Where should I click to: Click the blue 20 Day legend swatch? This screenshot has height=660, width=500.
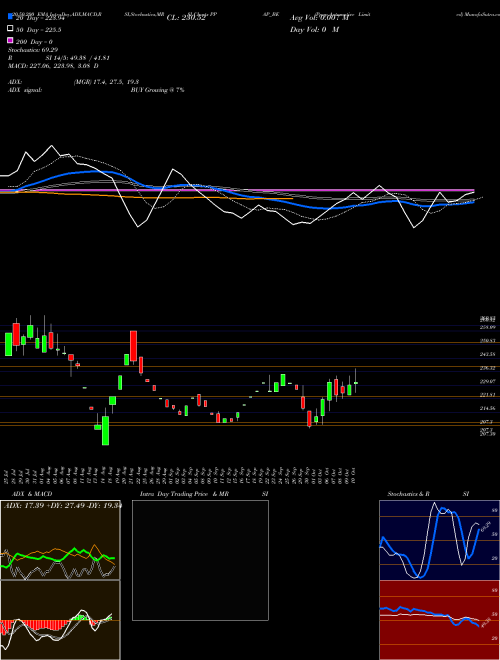pos(10,17)
